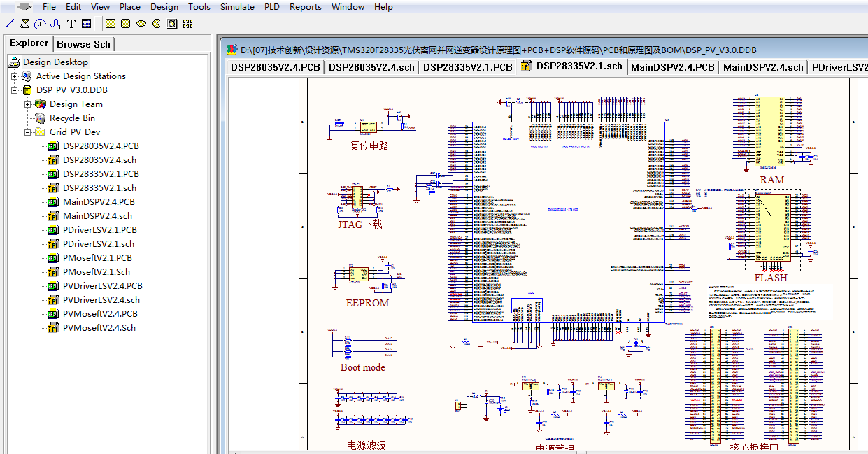868x454 pixels.
Task: Select the Ellipse drawing tool
Action: pos(141,23)
